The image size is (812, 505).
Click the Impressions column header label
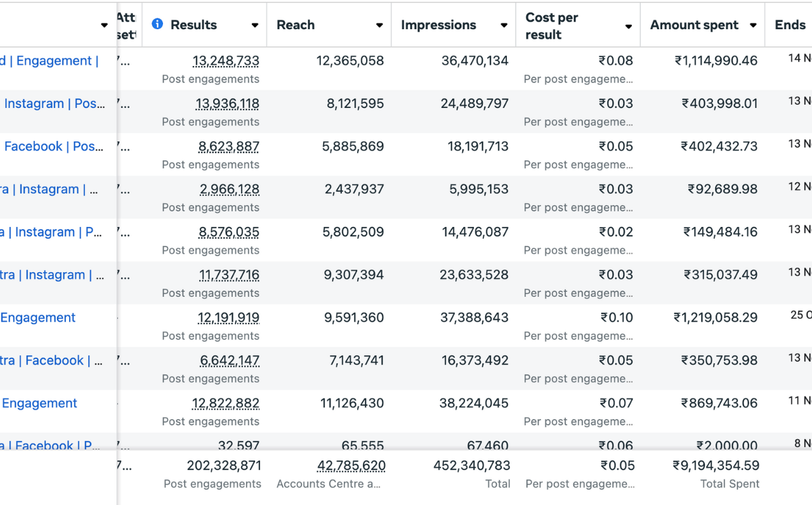coord(438,25)
